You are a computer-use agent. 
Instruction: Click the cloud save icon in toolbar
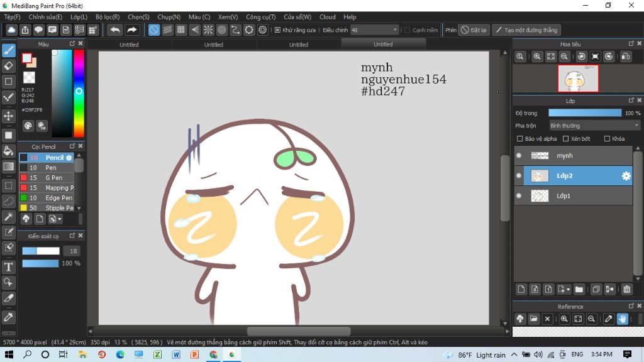[x=11, y=30]
